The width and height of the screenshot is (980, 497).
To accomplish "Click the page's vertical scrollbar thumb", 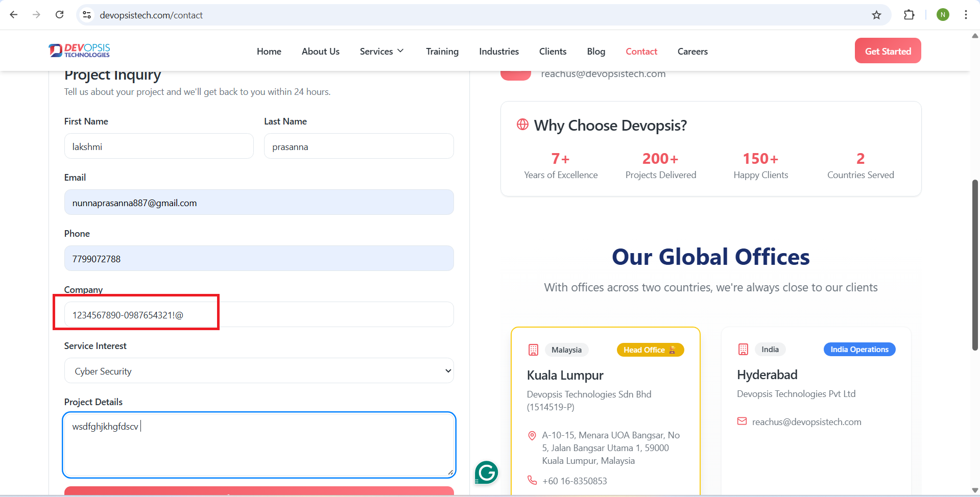I will 975,265.
